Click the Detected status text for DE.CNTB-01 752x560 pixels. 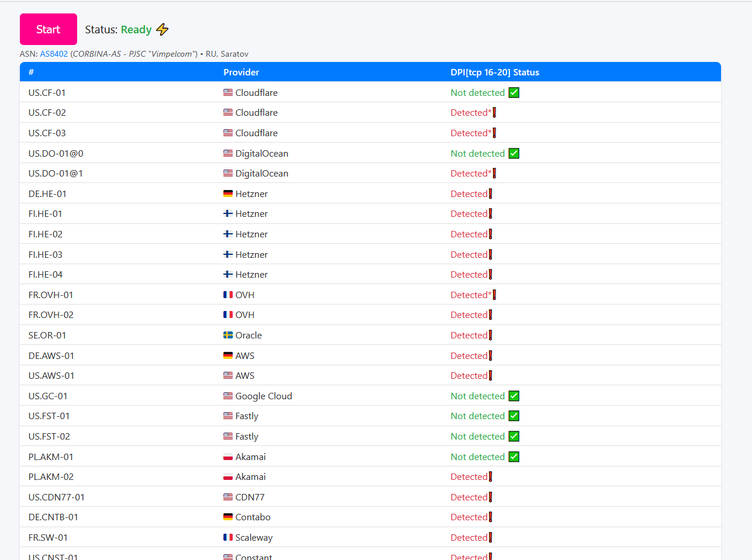[469, 517]
